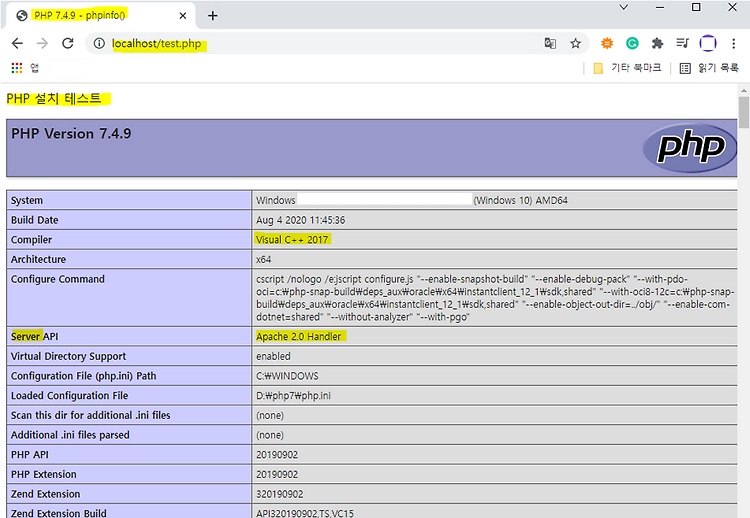This screenshot has width=750, height=518.
Task: Close the PHP 7.4.9 phpinfo tab
Action: pyautogui.click(x=183, y=16)
